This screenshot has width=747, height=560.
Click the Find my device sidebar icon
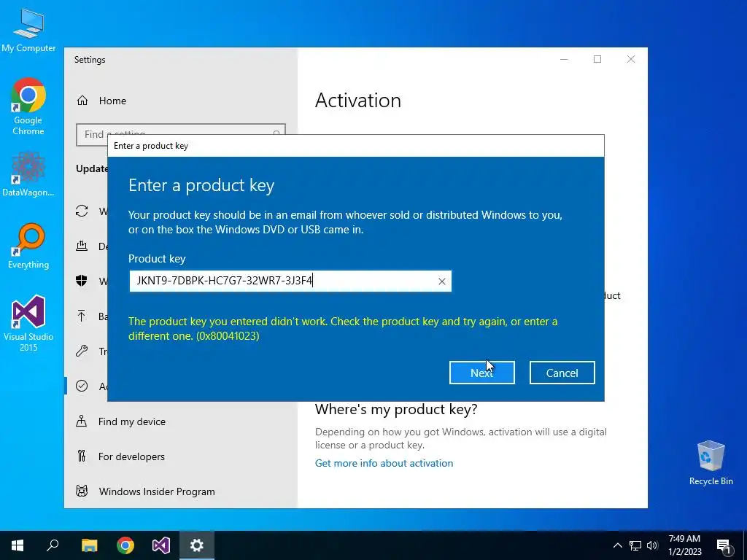point(82,421)
